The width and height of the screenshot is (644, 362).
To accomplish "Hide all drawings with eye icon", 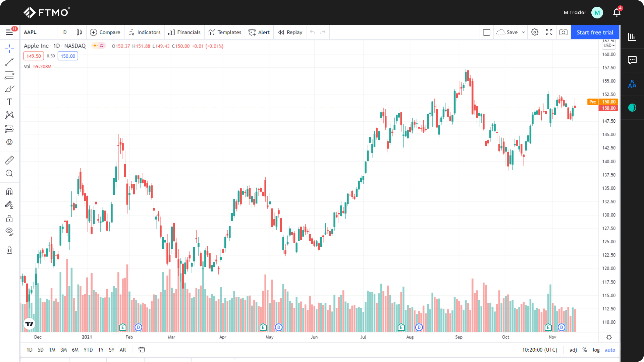I will click(x=9, y=231).
